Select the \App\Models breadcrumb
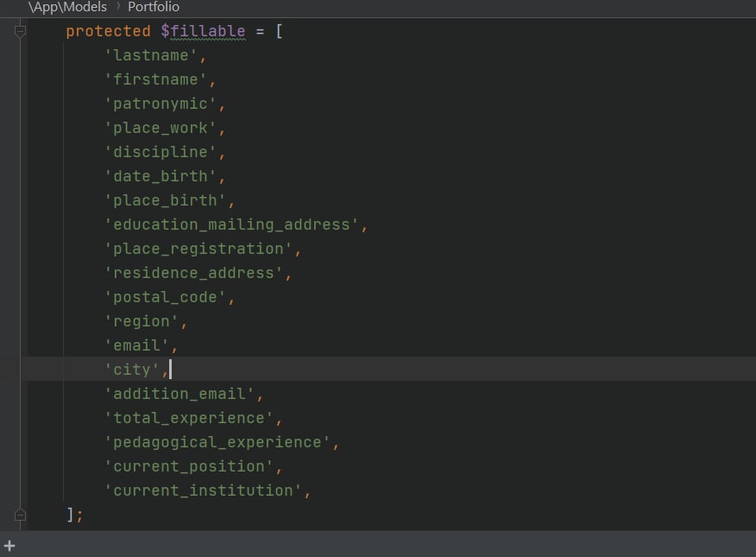The image size is (756, 557). [67, 7]
